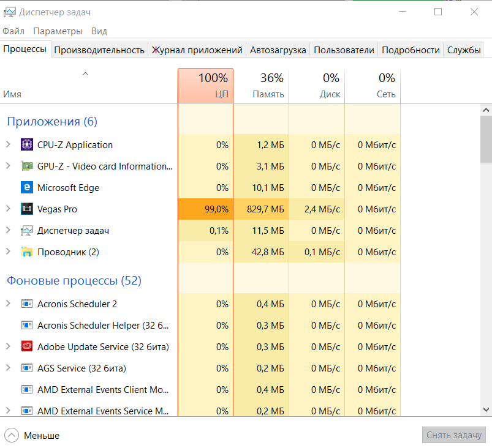
Task: Sort by the ЦП column header
Action: click(205, 86)
